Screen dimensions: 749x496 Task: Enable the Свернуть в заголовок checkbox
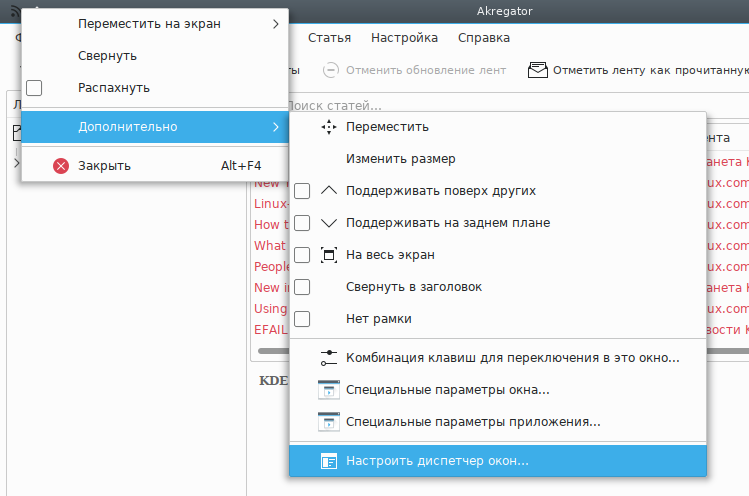coord(302,287)
